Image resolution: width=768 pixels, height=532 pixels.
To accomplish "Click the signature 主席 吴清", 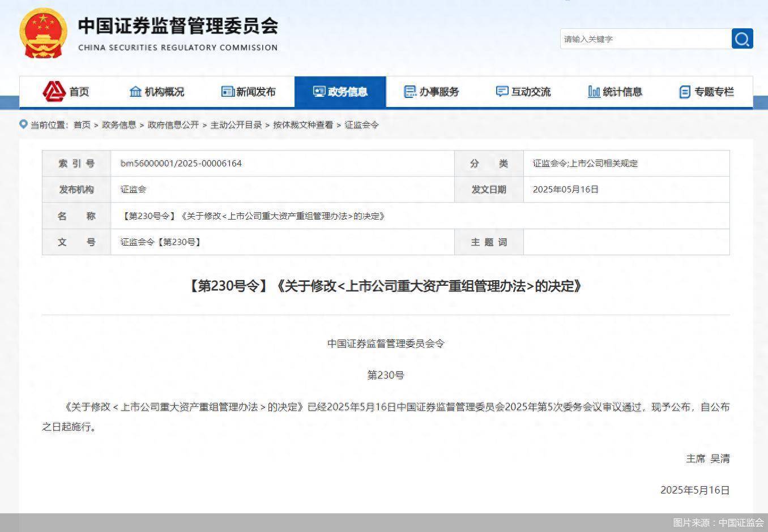I will [x=708, y=459].
